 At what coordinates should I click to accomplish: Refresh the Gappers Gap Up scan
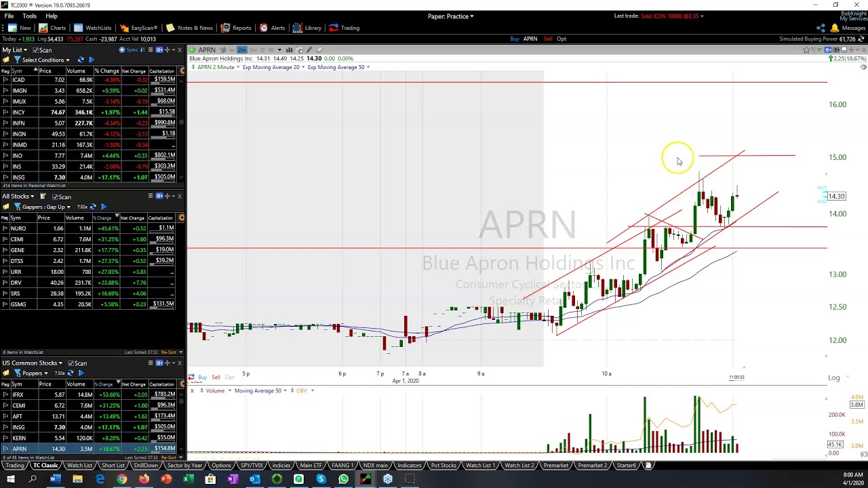tap(93, 207)
